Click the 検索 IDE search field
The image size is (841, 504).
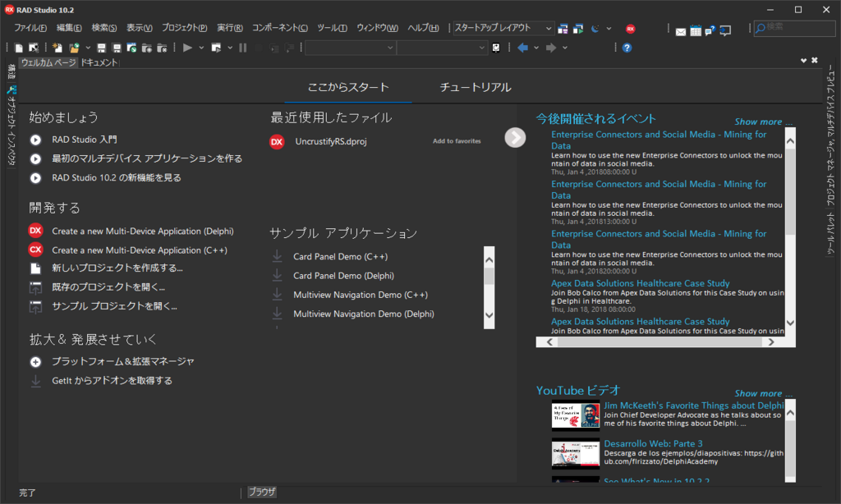794,28
